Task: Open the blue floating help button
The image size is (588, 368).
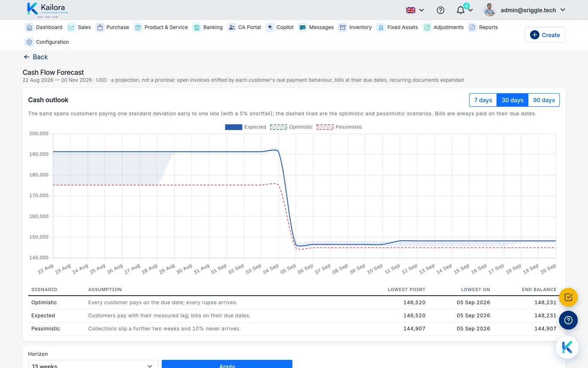Action: coord(568,320)
